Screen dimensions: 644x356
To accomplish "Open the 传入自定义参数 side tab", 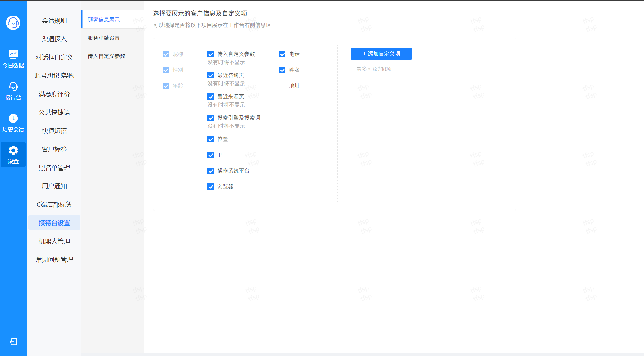I will tap(113, 56).
